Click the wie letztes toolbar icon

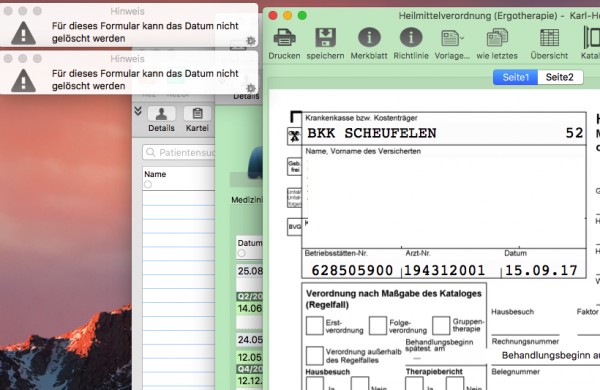click(497, 38)
